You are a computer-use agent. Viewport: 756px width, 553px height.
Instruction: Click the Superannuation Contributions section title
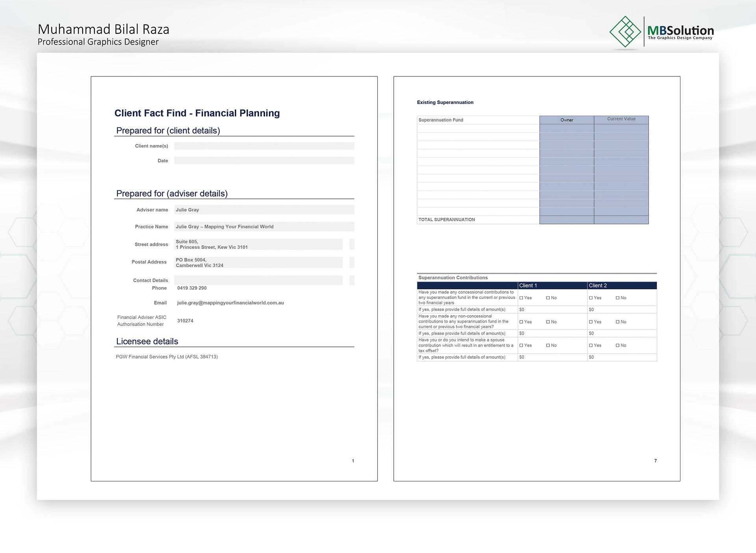[453, 278]
